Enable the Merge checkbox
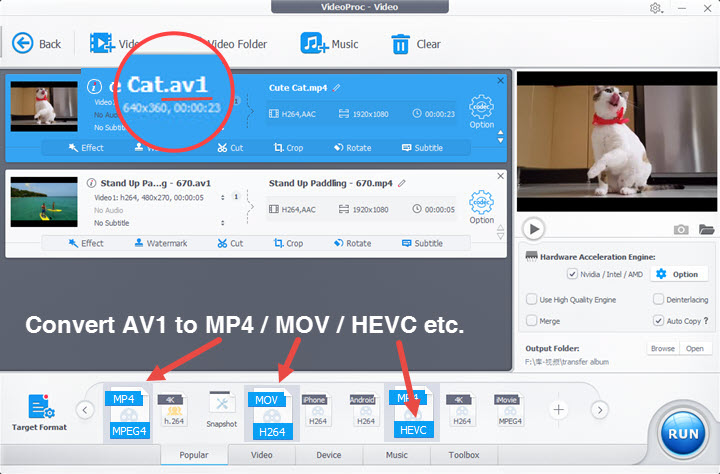The image size is (720, 474). click(x=531, y=321)
